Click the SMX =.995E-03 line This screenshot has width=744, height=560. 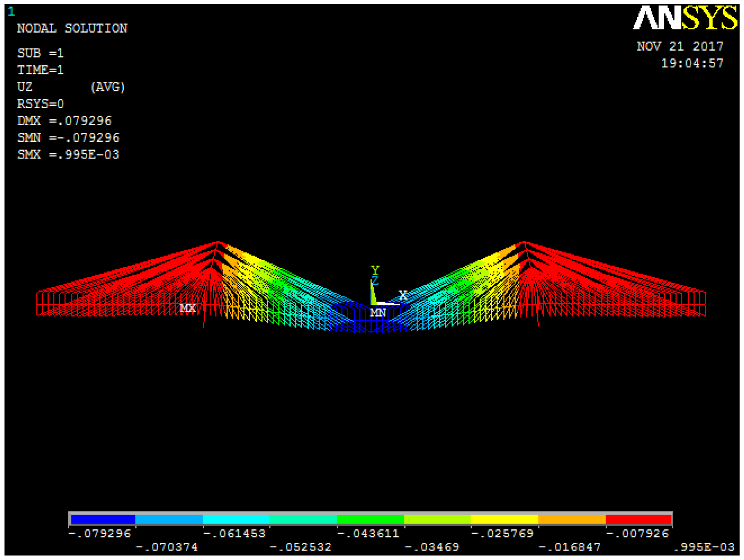point(68,155)
